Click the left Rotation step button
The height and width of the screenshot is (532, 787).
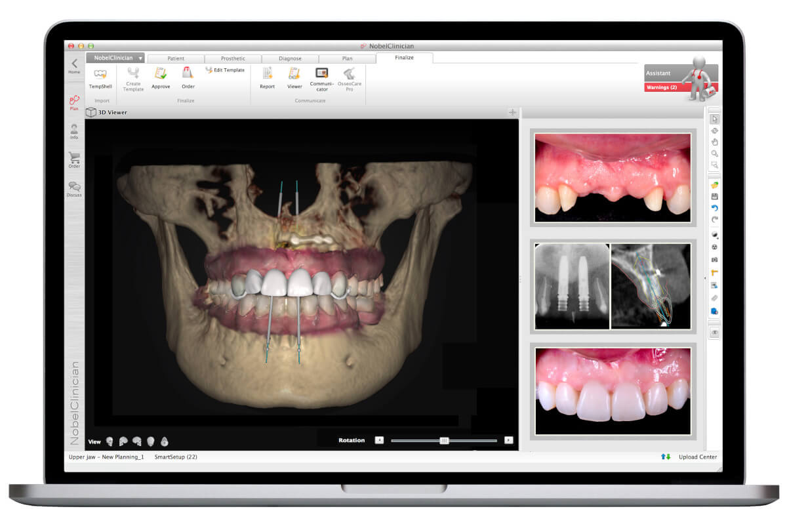pyautogui.click(x=379, y=440)
